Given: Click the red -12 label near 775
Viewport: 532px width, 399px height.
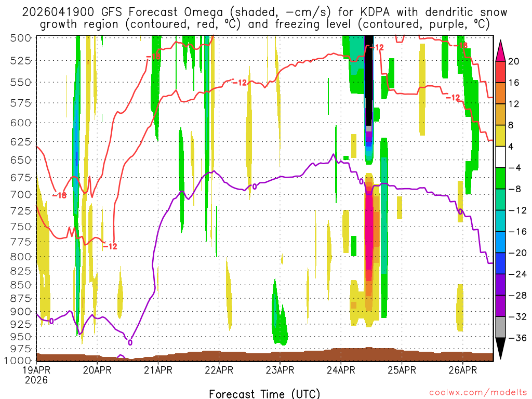Looking at the screenshot, I should [x=110, y=247].
